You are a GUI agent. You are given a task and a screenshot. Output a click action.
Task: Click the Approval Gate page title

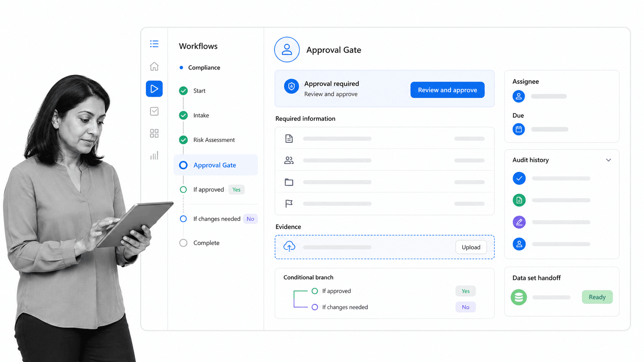334,50
